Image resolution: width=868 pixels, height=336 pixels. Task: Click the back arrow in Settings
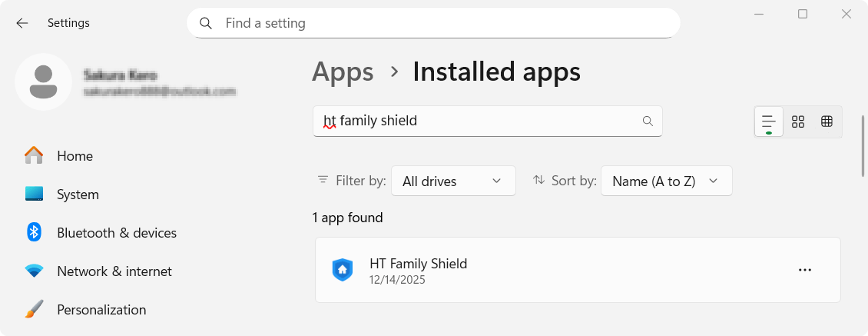(x=22, y=23)
